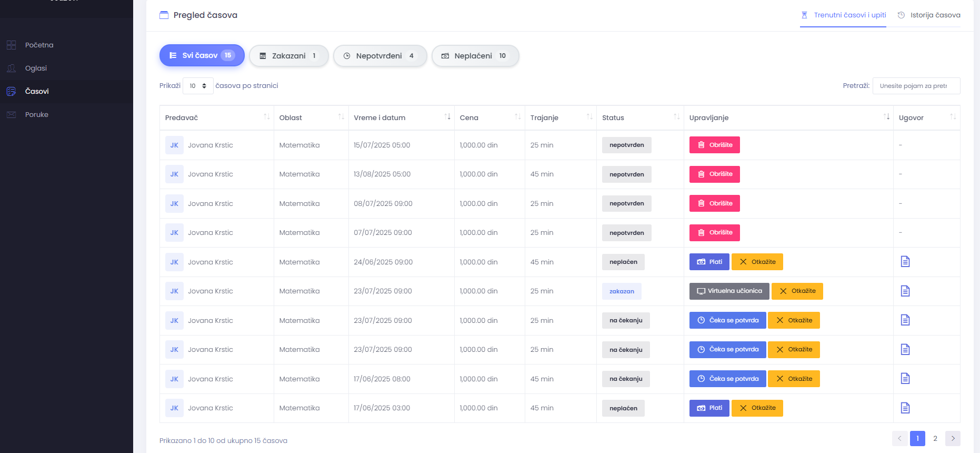Select the Zakazani filter tab
The image size is (980, 453).
(x=289, y=56)
